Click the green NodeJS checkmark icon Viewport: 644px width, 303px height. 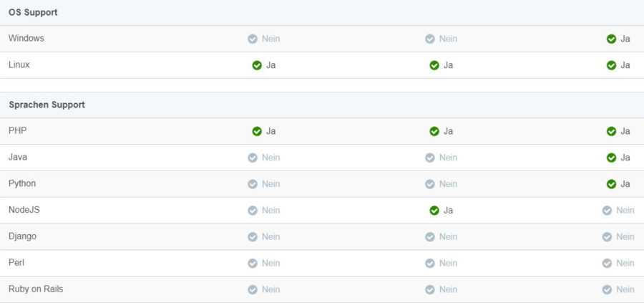[434, 211]
